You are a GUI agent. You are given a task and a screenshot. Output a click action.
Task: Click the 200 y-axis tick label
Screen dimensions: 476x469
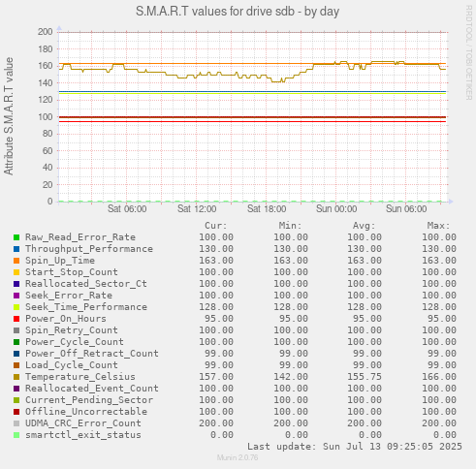coord(45,32)
